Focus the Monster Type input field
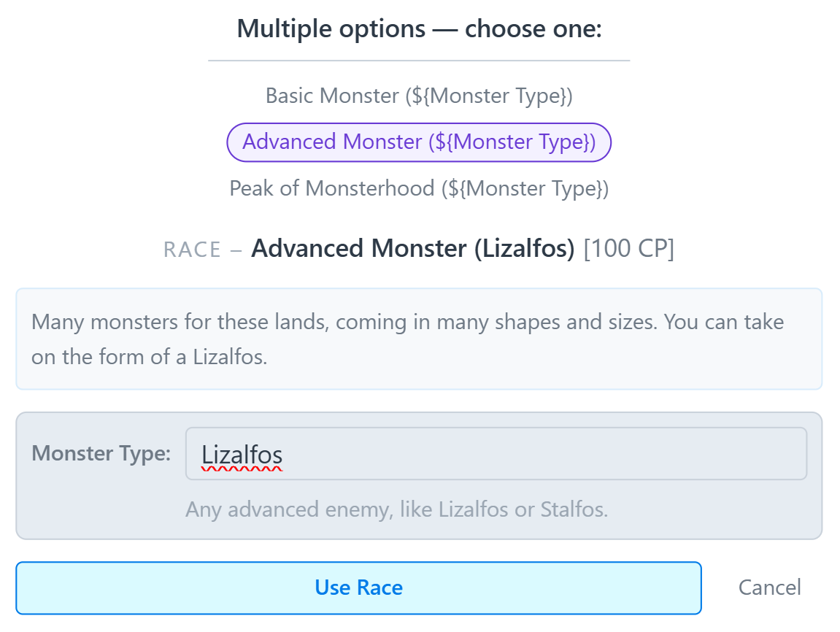The image size is (840, 632). pyautogui.click(x=540, y=454)
